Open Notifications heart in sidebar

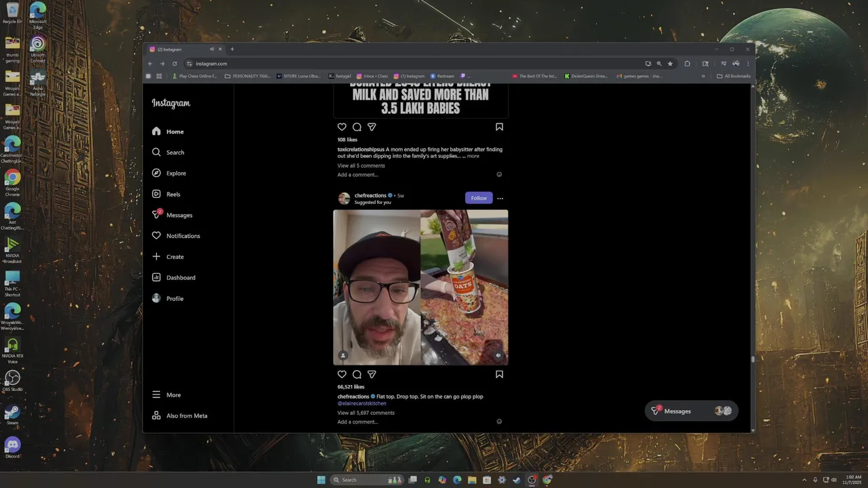click(x=176, y=236)
